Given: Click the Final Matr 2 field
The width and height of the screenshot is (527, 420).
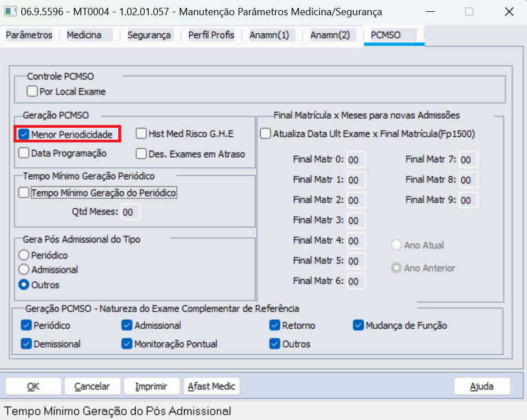Looking at the screenshot, I should click(x=356, y=200).
